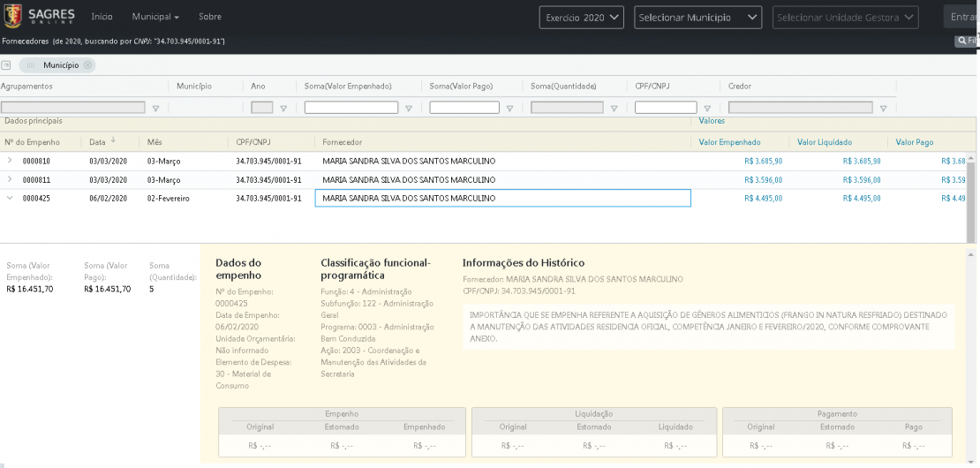Open filter funnel for CPF/CNPJ column
The height and width of the screenshot is (468, 980).
click(x=707, y=109)
